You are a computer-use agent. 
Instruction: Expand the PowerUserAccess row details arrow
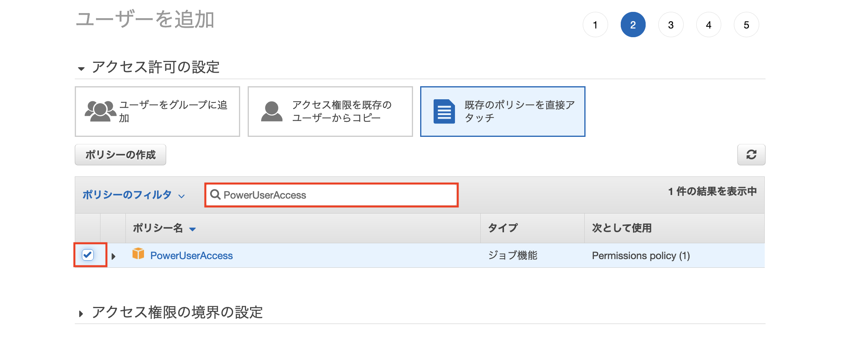pyautogui.click(x=114, y=256)
